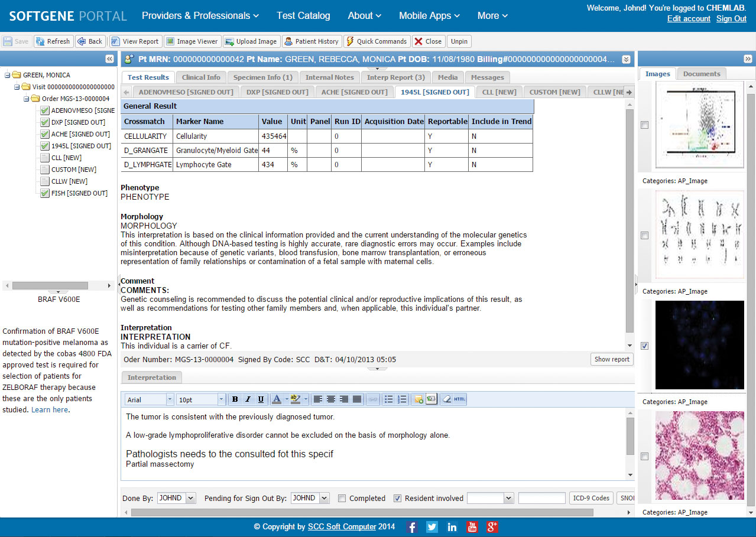Apply italic formatting in editor toolbar

248,399
